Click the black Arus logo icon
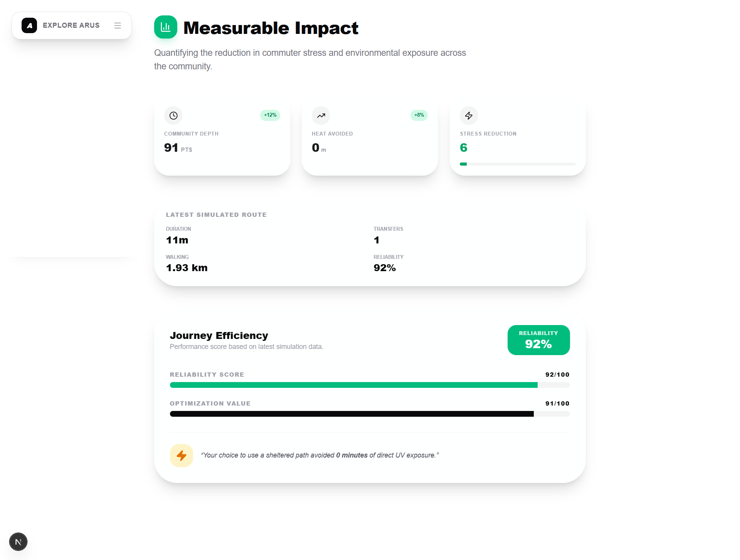This screenshot has width=740, height=560. pos(29,25)
